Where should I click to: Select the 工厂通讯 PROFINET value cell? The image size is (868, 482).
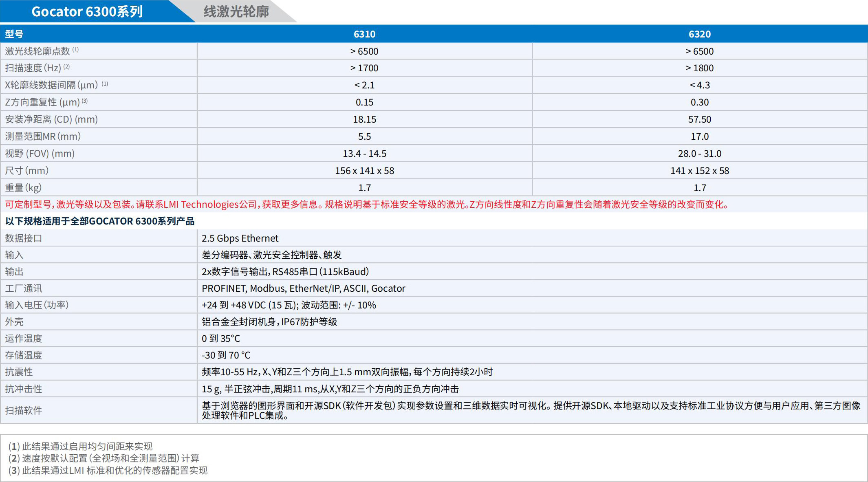tap(304, 288)
